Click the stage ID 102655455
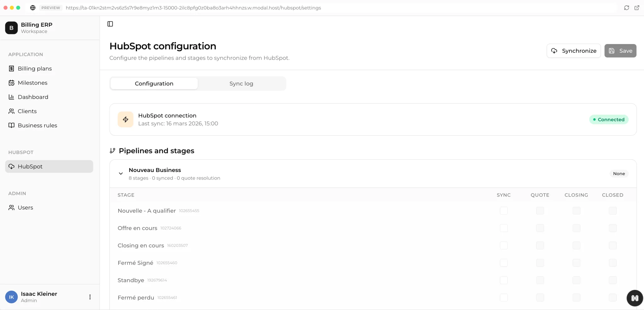This screenshot has width=644, height=310. click(x=189, y=211)
